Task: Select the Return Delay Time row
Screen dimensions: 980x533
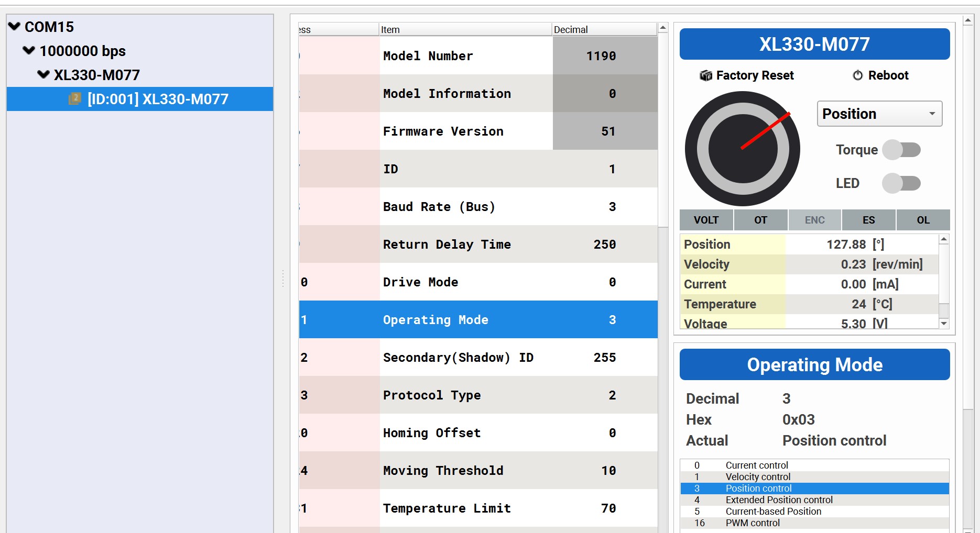Action: [x=478, y=244]
